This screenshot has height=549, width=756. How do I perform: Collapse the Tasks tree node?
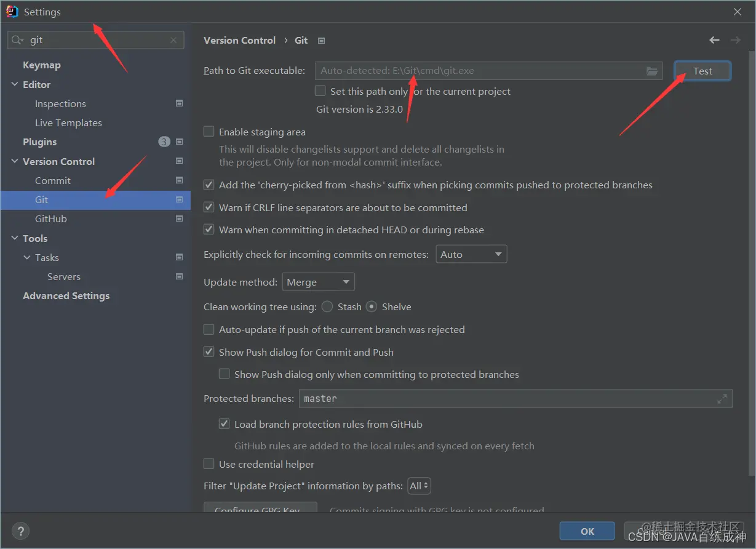click(27, 257)
